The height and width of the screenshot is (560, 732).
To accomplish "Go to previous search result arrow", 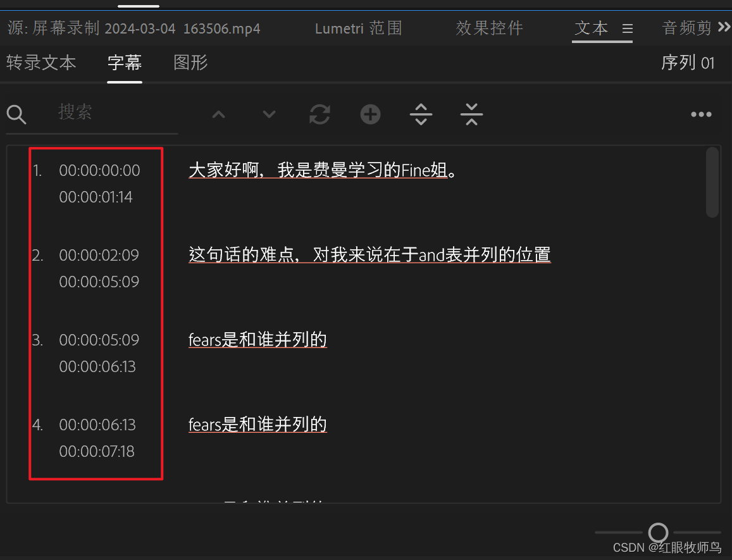I will click(218, 115).
